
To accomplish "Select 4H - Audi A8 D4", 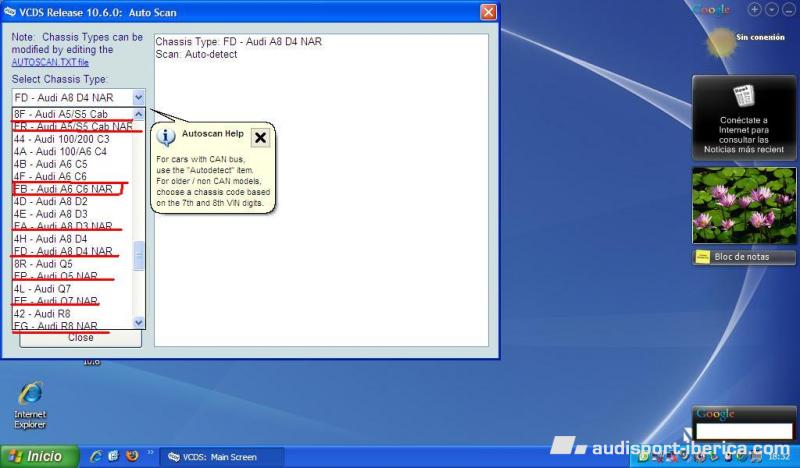I will pyautogui.click(x=72, y=239).
